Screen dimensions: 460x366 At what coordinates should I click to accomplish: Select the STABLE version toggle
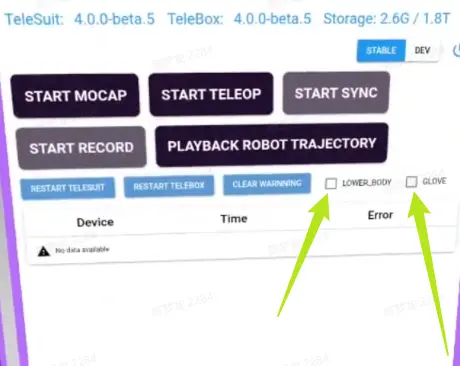point(381,51)
